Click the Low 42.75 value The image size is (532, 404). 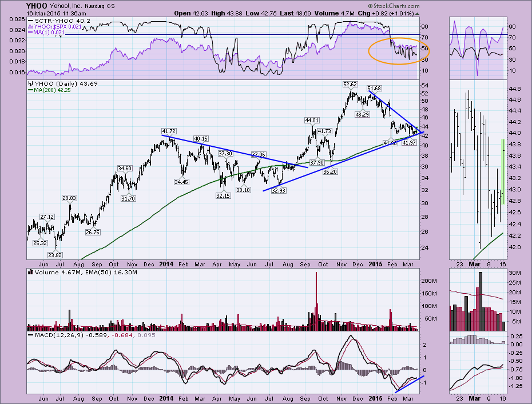261,13
